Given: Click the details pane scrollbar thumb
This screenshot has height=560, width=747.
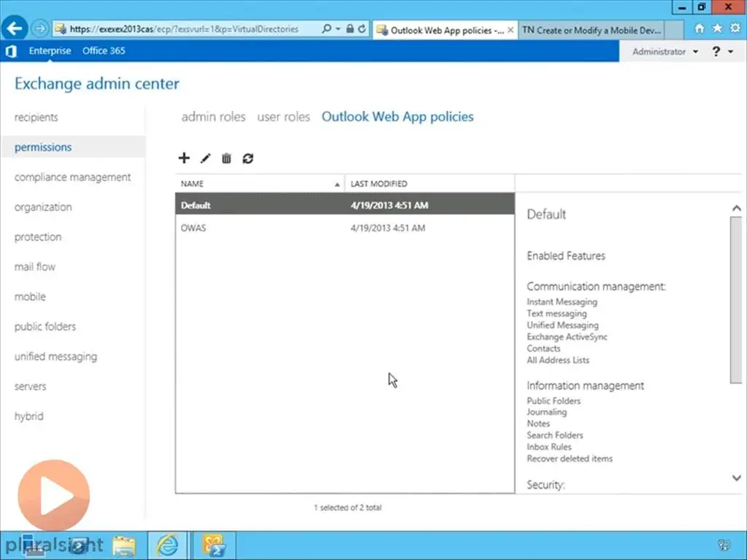Looking at the screenshot, I should pyautogui.click(x=736, y=299).
